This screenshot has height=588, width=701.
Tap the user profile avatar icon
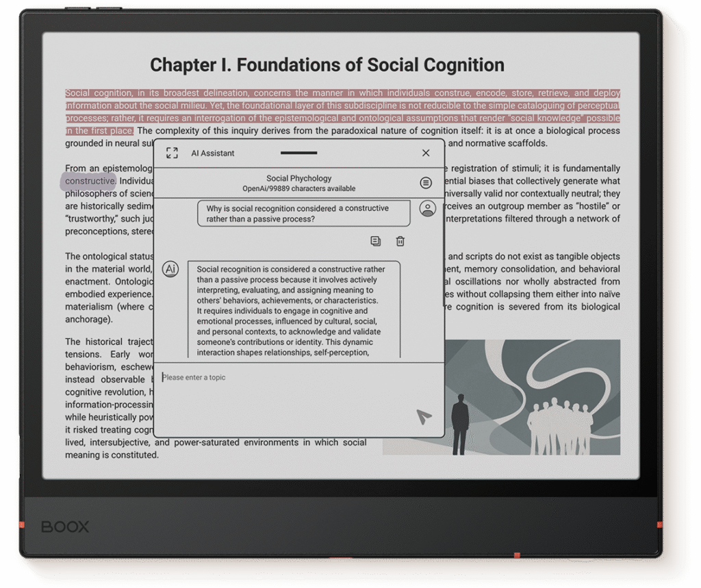428,209
